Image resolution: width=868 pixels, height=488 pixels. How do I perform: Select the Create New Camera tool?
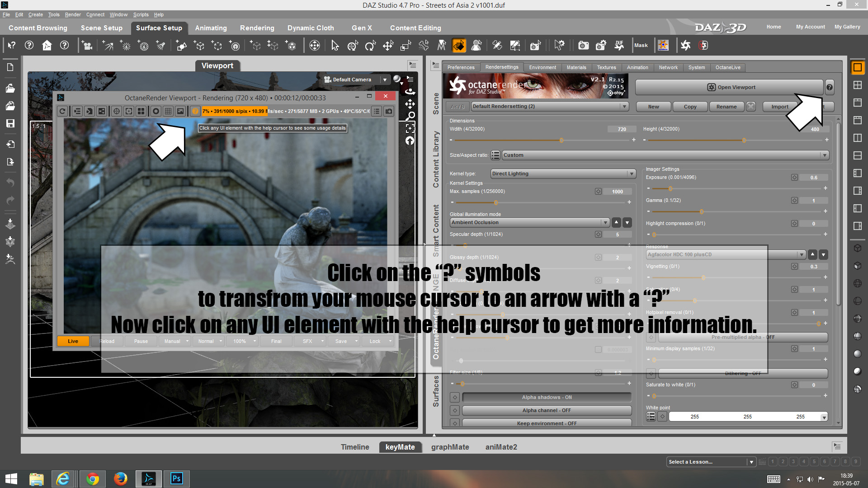coord(87,45)
